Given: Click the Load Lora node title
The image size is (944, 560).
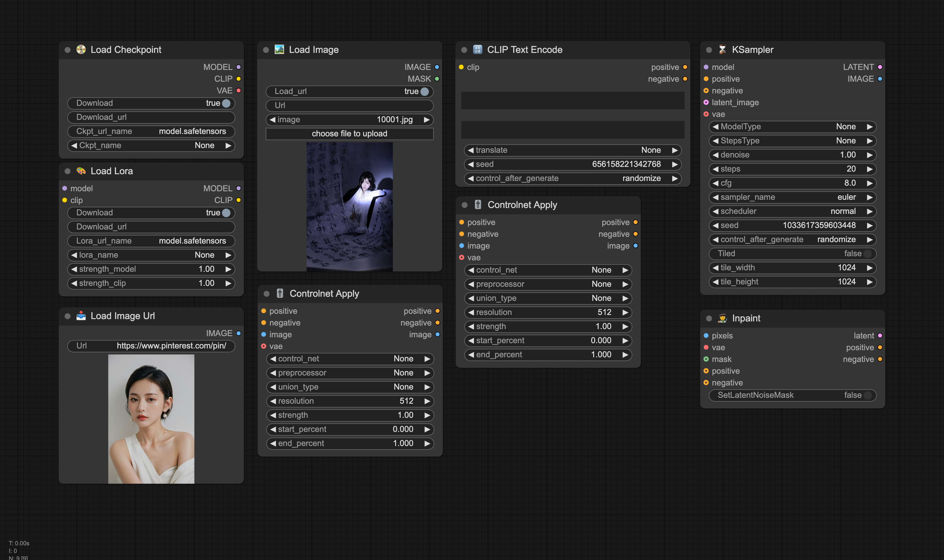Looking at the screenshot, I should [x=112, y=171].
